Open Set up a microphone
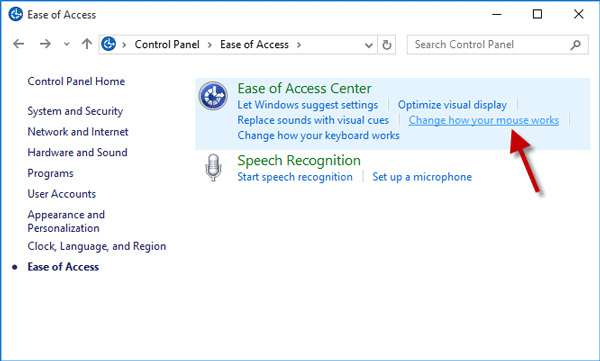This screenshot has width=600, height=361. (x=422, y=177)
